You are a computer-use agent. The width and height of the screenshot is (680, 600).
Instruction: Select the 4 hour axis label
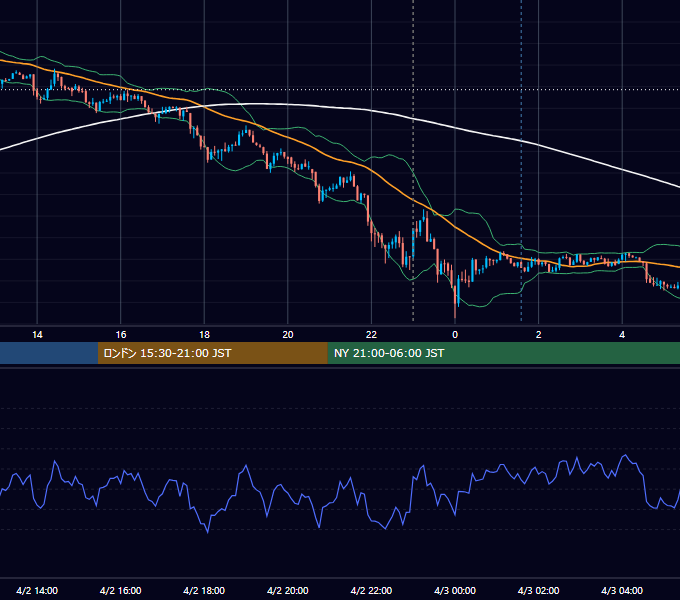(x=622, y=335)
